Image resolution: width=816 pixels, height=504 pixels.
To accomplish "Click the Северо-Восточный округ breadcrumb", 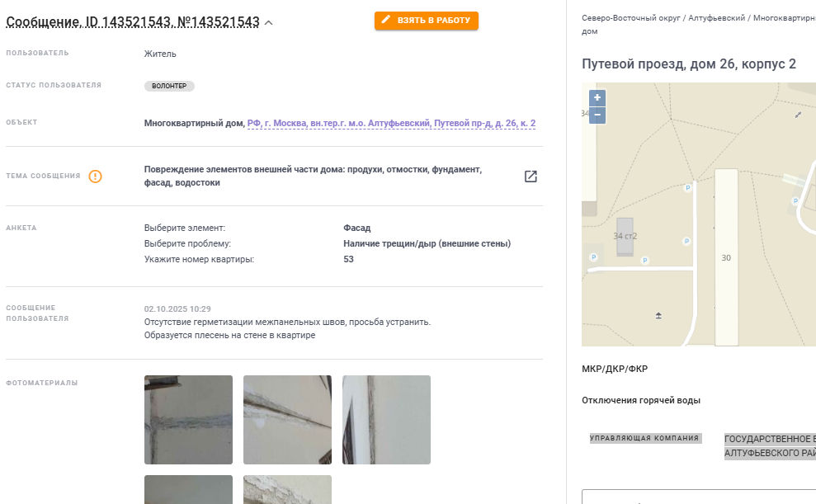I will tap(630, 17).
